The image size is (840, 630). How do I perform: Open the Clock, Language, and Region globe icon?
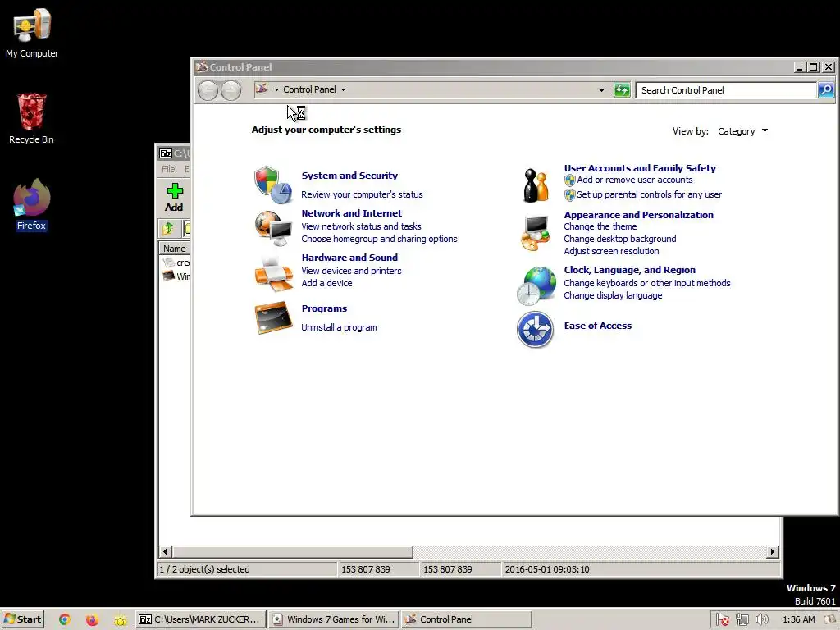coord(536,285)
